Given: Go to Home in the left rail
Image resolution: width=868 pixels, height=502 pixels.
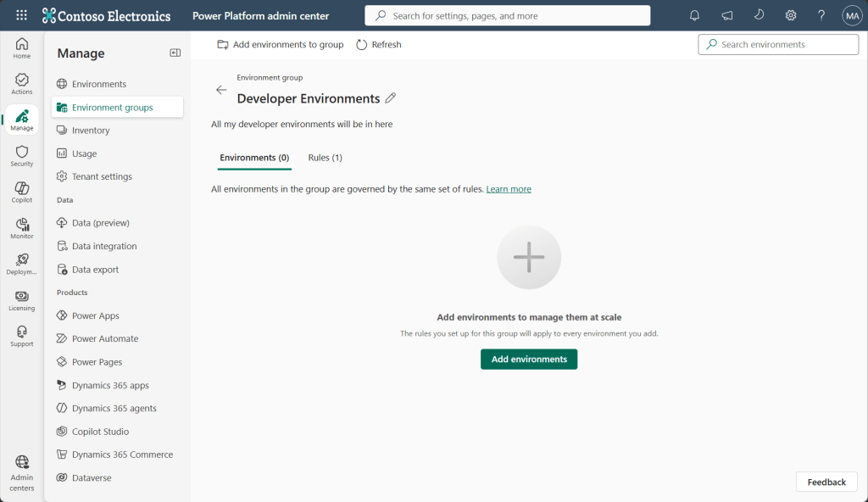Looking at the screenshot, I should coord(21,48).
